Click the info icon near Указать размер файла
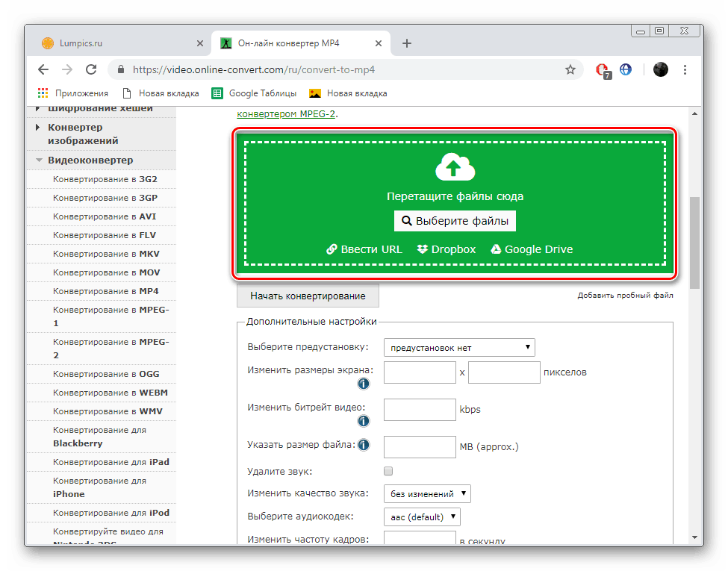Screen dimensions: 728x571 [x=364, y=445]
